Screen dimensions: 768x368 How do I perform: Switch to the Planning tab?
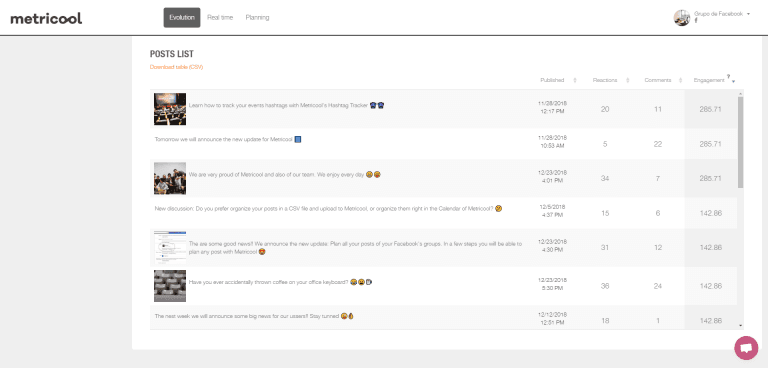coord(258,18)
